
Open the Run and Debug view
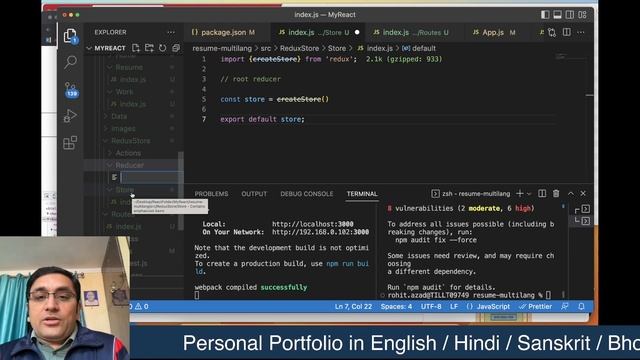70,116
